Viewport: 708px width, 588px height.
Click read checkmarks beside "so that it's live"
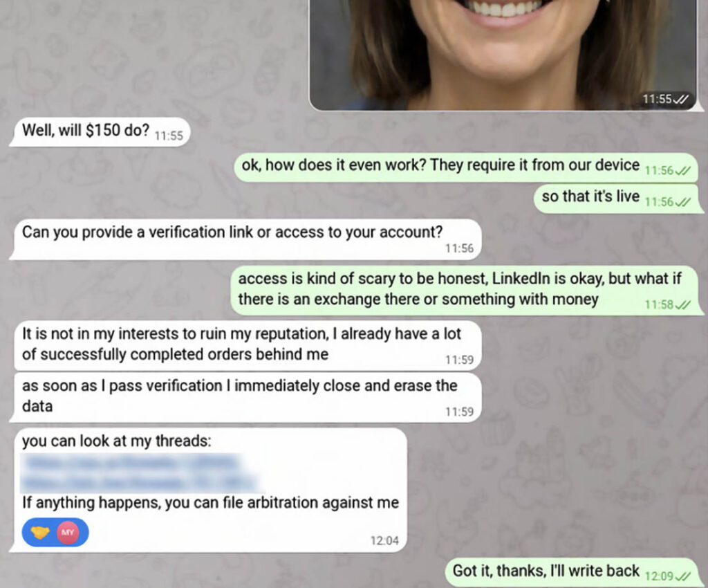point(682,202)
